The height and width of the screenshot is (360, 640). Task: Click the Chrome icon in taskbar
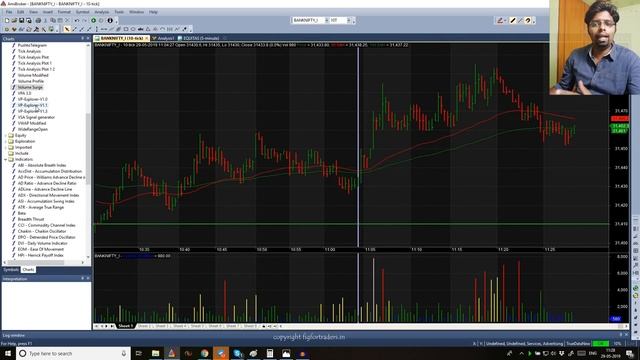click(x=204, y=353)
